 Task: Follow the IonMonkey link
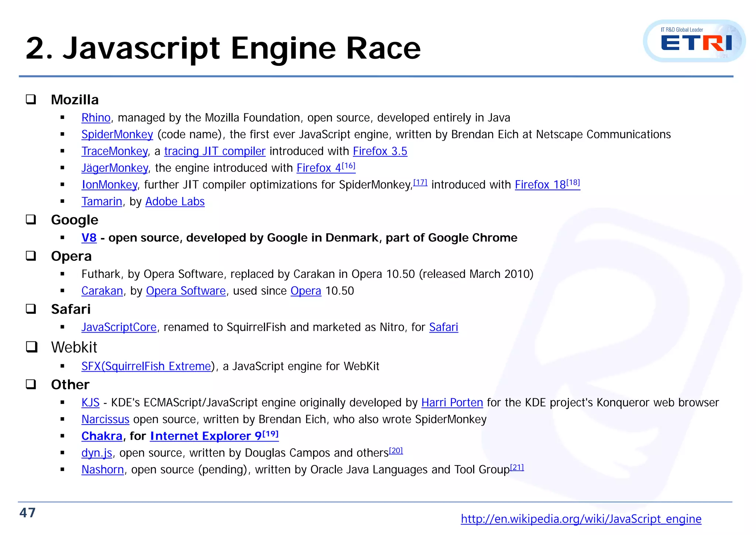coord(109,185)
